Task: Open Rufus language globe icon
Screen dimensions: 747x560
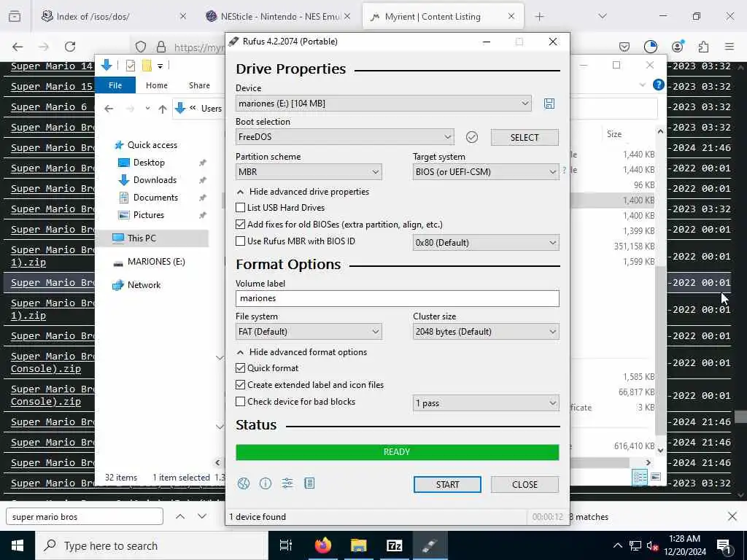Action: tap(244, 484)
